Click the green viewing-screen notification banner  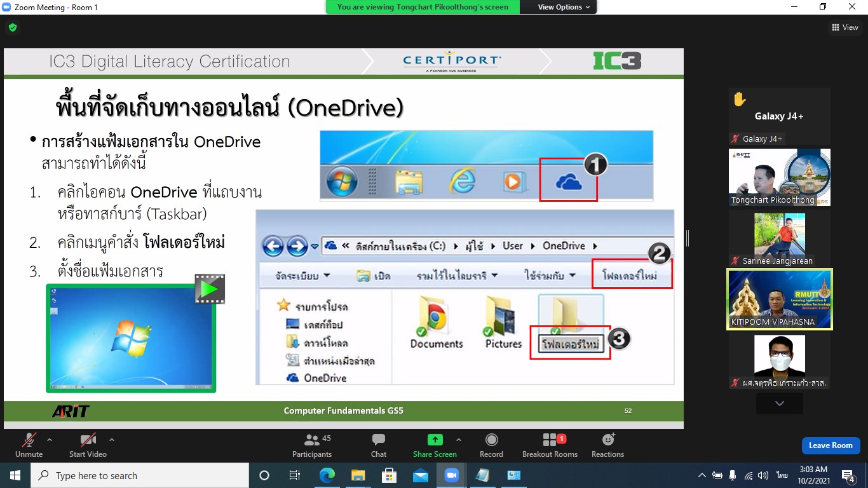tap(423, 7)
